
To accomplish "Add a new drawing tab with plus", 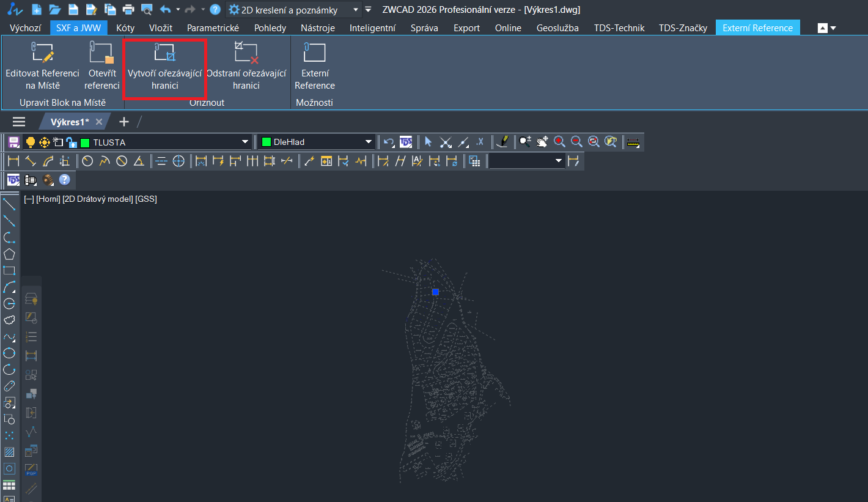I will pos(124,122).
